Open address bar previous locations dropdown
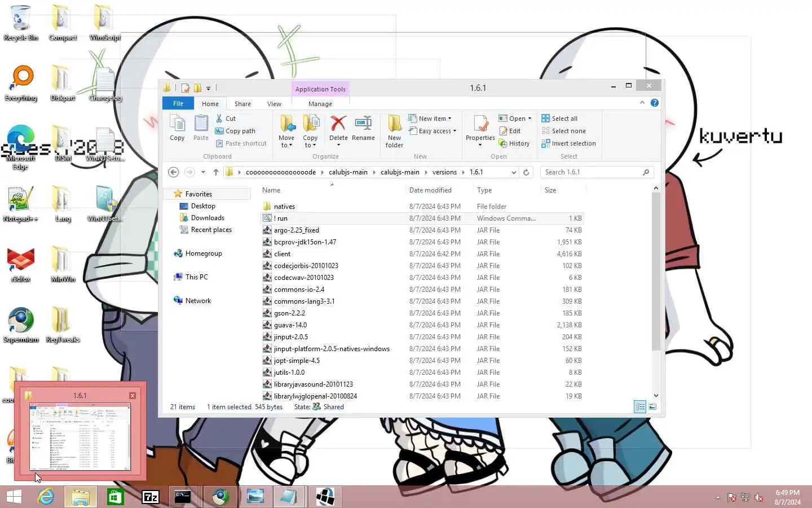812x508 pixels. pyautogui.click(x=514, y=172)
